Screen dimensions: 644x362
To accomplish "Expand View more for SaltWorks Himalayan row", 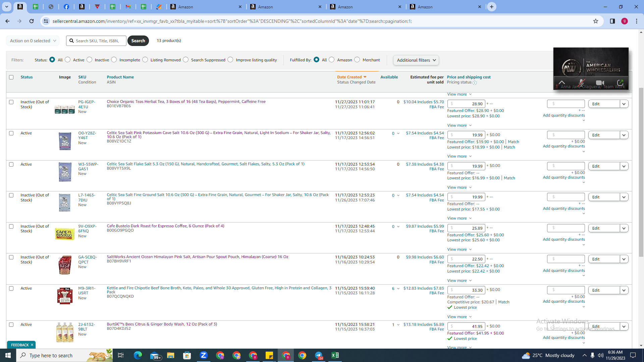I will [x=460, y=281].
